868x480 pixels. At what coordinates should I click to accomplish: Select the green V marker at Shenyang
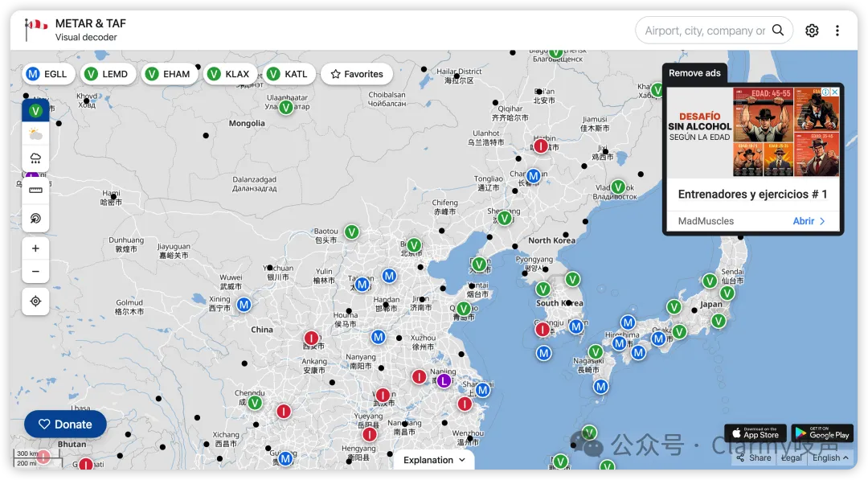click(x=504, y=218)
